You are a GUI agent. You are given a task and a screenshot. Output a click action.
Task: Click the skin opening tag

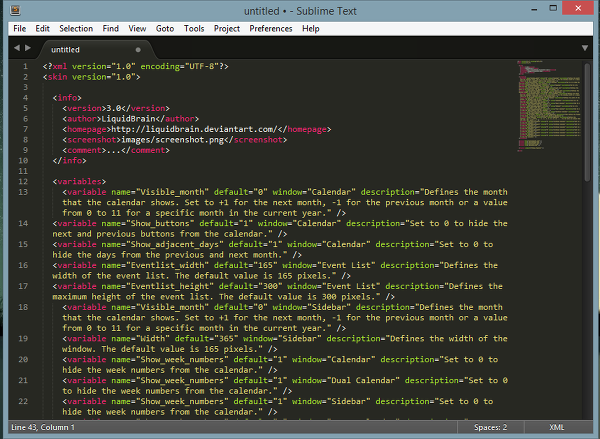click(92, 77)
